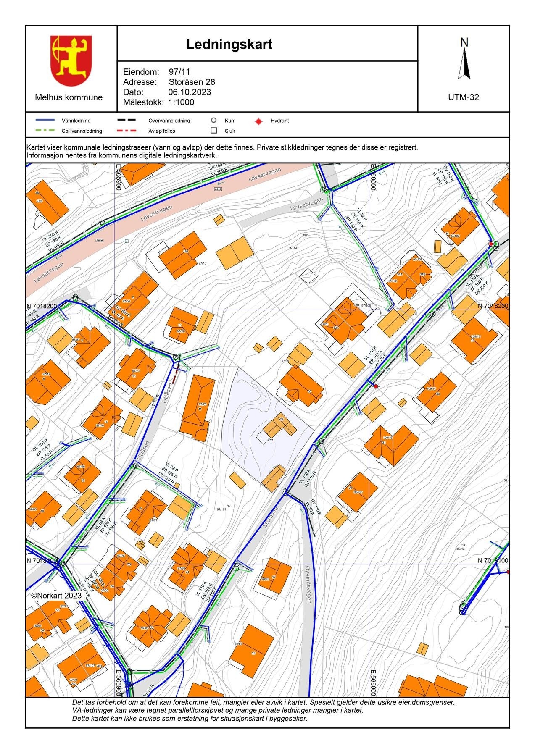Click the address 'Storåsen 28'
Screen dimensions: 535x756
click(192, 82)
